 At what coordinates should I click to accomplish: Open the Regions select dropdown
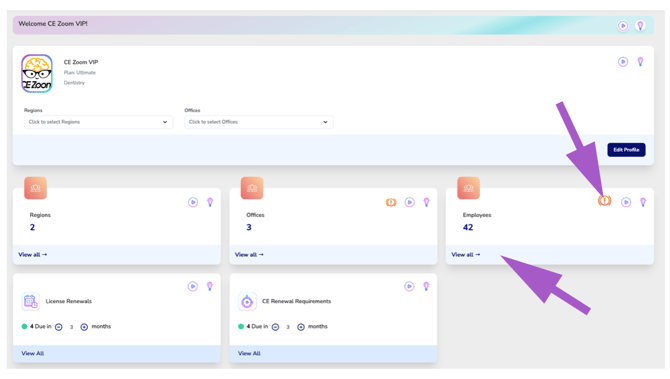(x=98, y=122)
